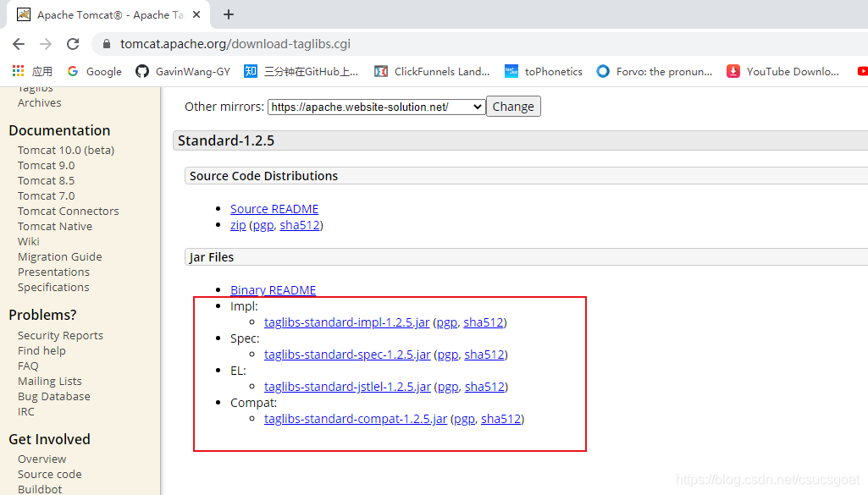Open Tomcat 8.5 documentation

click(46, 181)
